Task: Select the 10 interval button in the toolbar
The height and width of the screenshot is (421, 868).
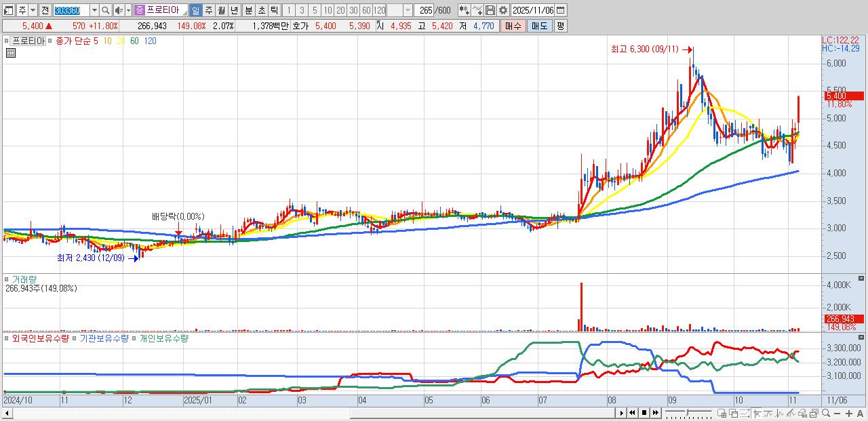Action: pos(328,10)
